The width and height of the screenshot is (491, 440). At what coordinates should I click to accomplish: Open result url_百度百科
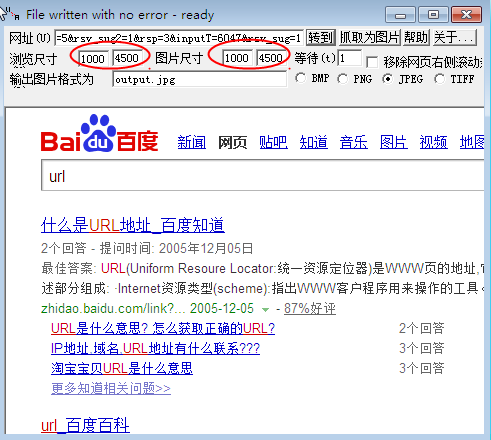tap(85, 425)
